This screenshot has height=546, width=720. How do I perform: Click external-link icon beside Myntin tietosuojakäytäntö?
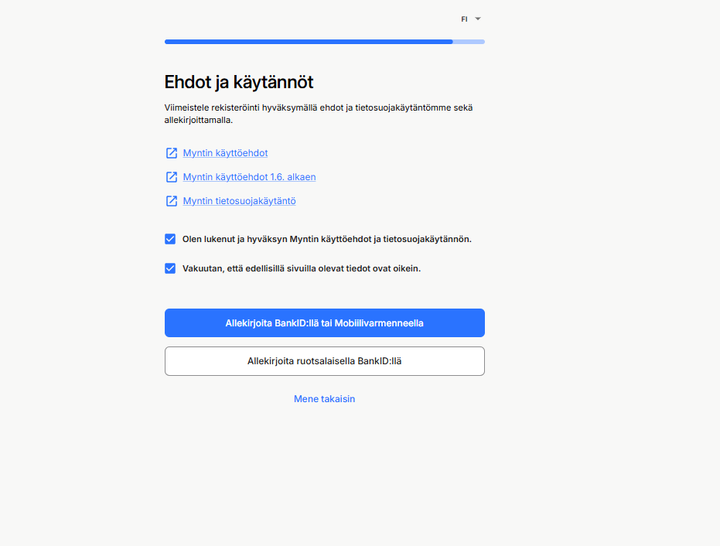(x=171, y=201)
